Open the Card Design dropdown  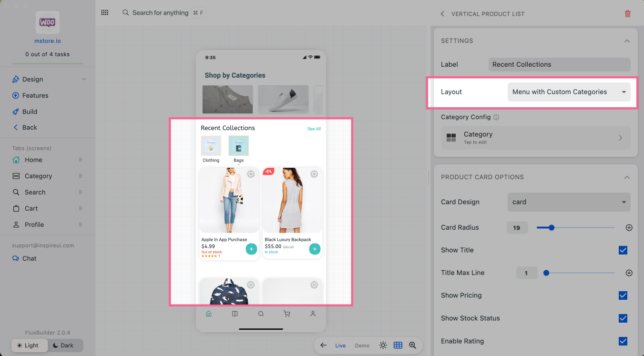point(569,202)
